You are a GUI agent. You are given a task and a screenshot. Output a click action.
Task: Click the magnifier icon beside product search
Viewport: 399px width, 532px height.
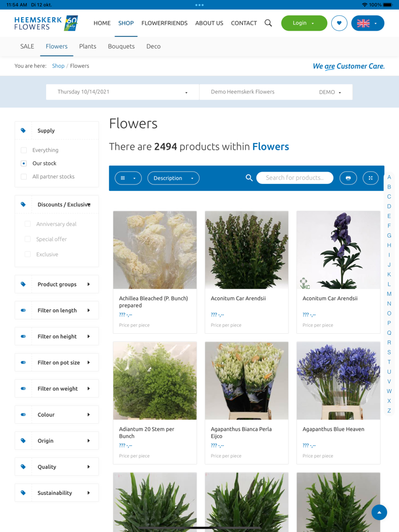click(x=249, y=178)
